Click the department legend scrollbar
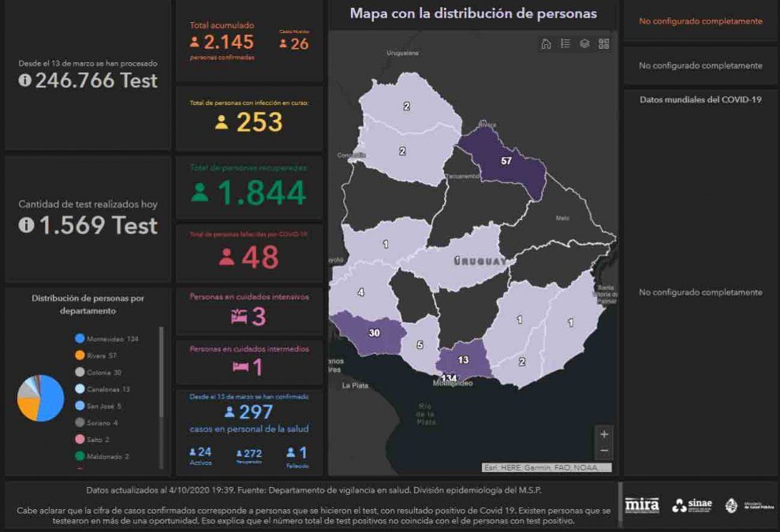 162,370
